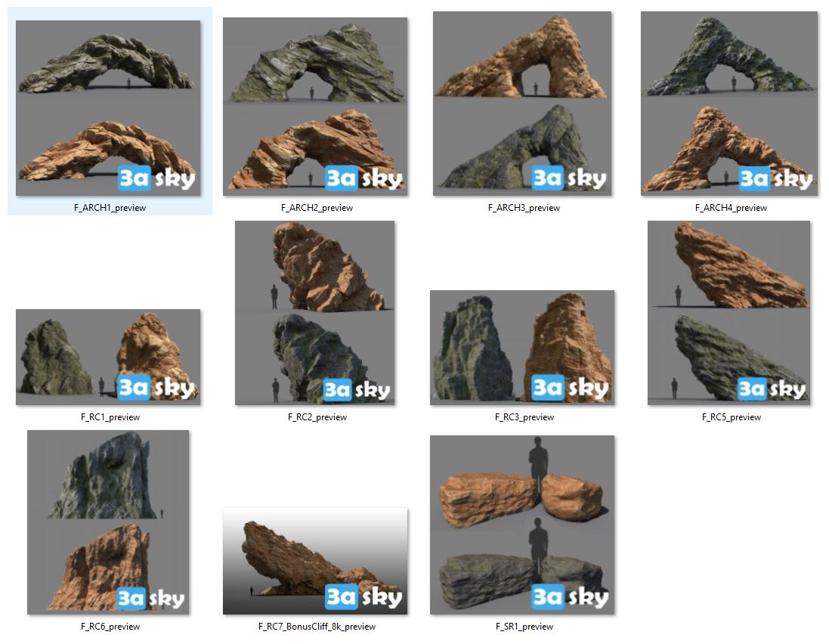The height and width of the screenshot is (644, 829).
Task: Click the F_SR1_preview file name label
Action: point(524,627)
